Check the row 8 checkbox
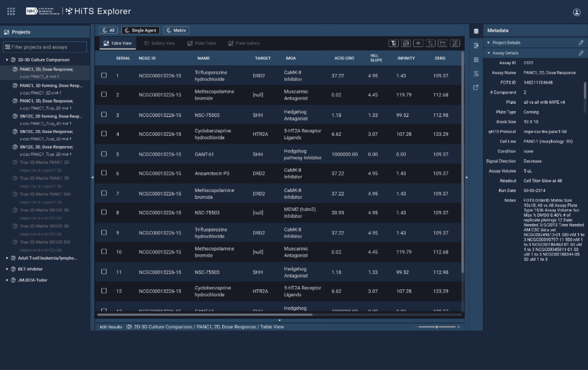The height and width of the screenshot is (370, 588). (x=104, y=212)
